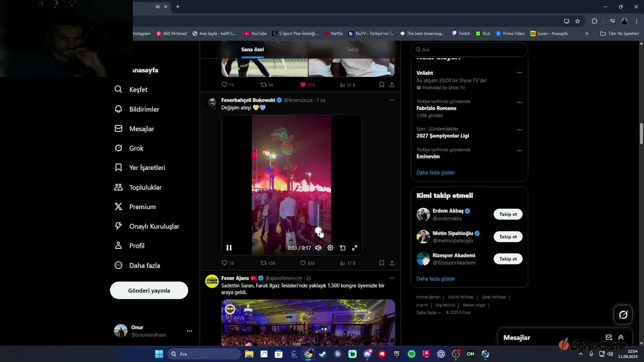
Task: Open Fenerbahçeli Bukowski profile avatar
Action: [x=212, y=103]
